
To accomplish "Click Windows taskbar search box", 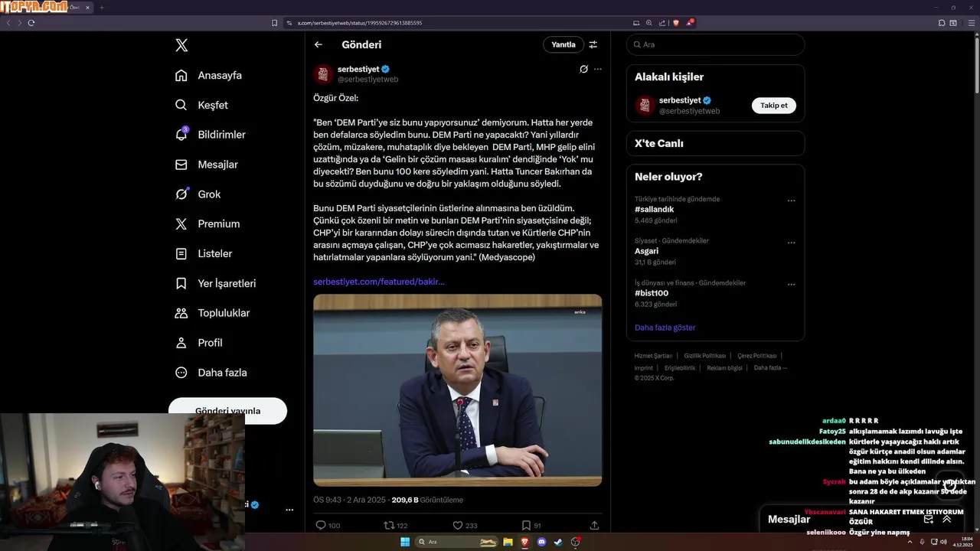I will click(457, 542).
